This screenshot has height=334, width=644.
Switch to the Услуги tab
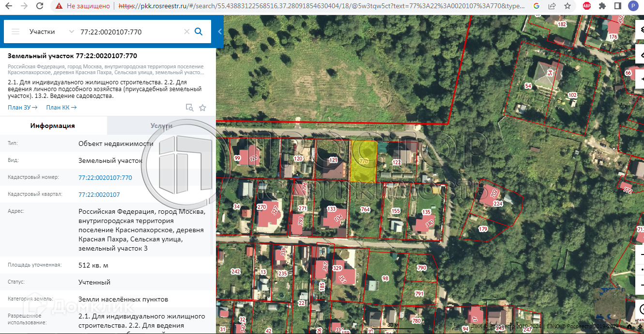point(161,126)
